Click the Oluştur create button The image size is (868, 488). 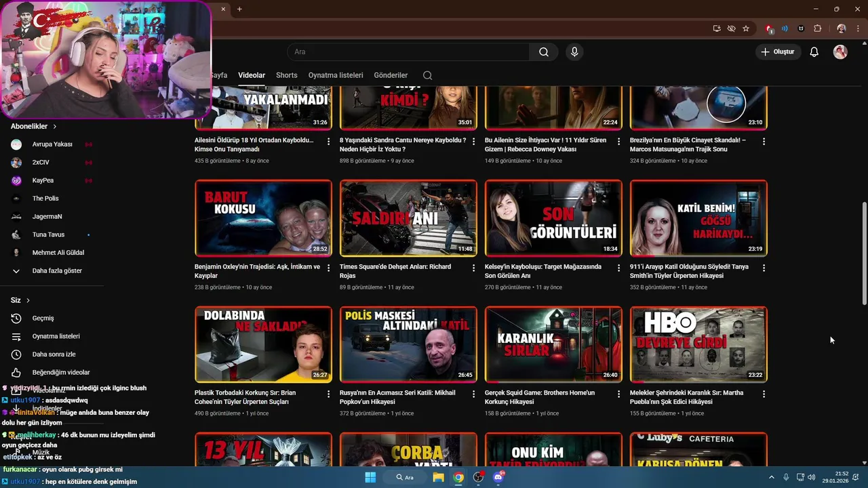(x=778, y=52)
